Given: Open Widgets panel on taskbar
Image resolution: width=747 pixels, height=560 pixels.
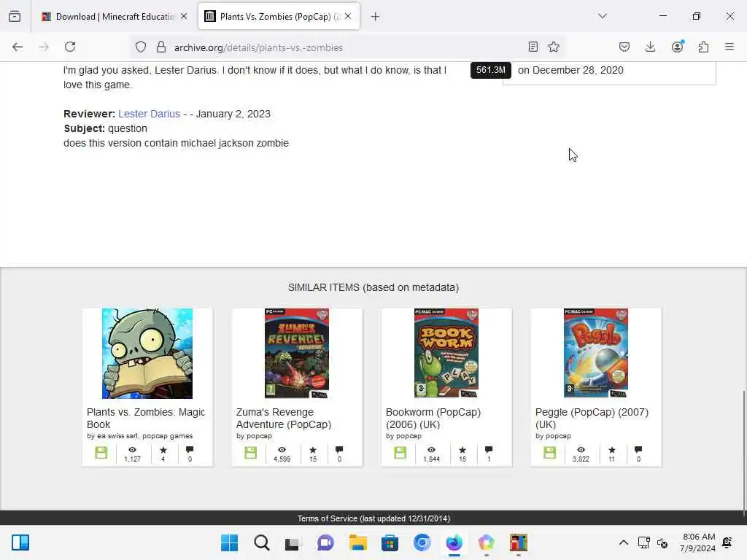Looking at the screenshot, I should (20, 542).
